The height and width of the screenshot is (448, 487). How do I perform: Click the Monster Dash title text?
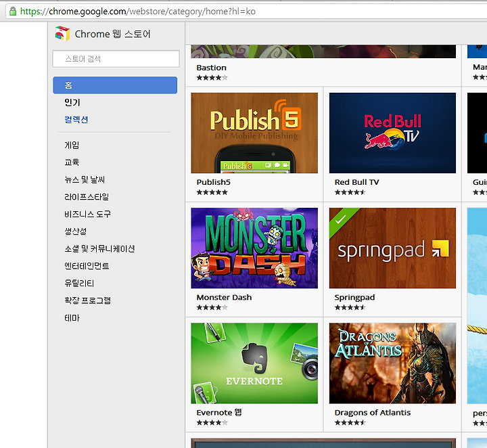(x=224, y=297)
